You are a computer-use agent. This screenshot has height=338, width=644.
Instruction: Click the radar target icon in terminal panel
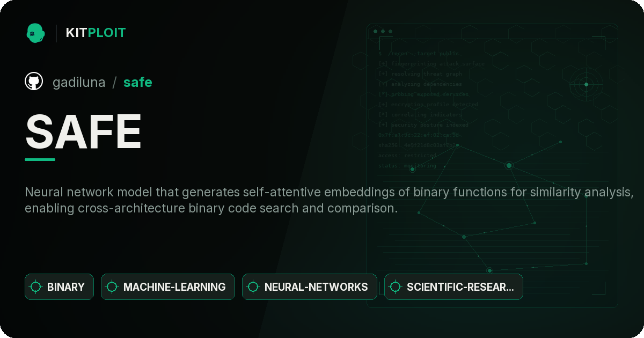pyautogui.click(x=586, y=84)
